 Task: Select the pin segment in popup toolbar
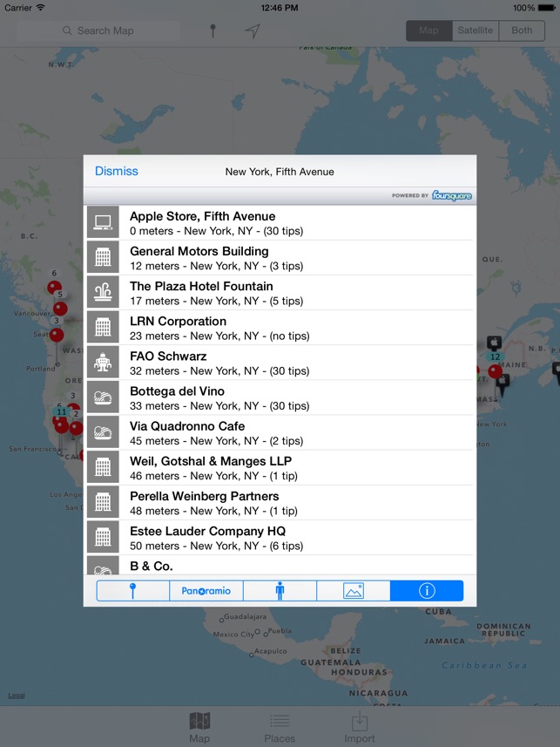pyautogui.click(x=133, y=591)
